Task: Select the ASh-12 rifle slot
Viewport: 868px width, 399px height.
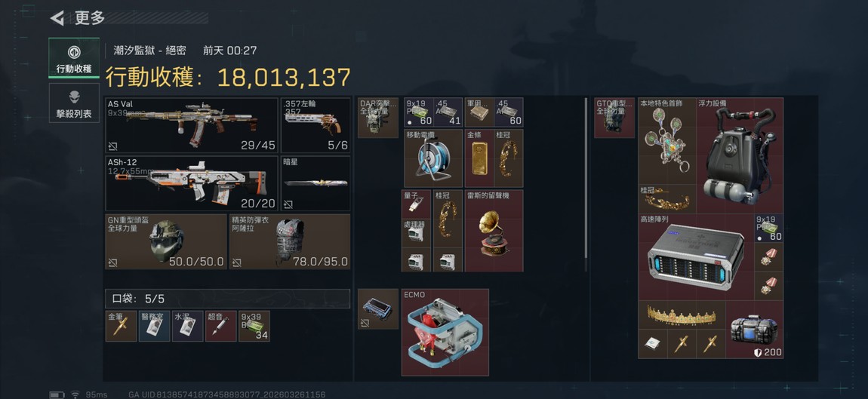Action: click(192, 183)
